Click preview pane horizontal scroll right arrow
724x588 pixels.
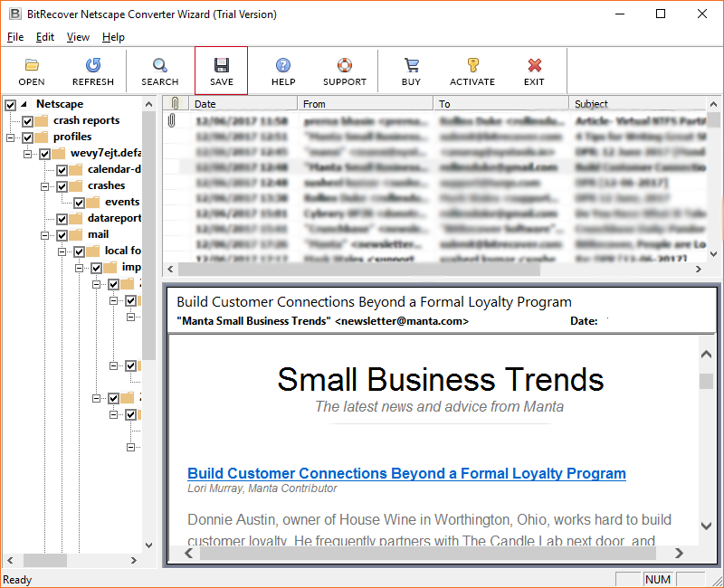pyautogui.click(x=679, y=553)
